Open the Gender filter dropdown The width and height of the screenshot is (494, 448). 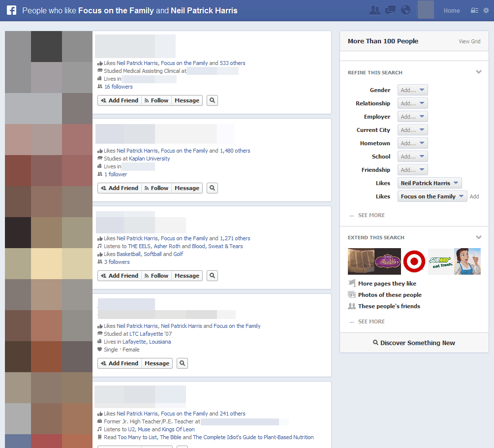(412, 90)
